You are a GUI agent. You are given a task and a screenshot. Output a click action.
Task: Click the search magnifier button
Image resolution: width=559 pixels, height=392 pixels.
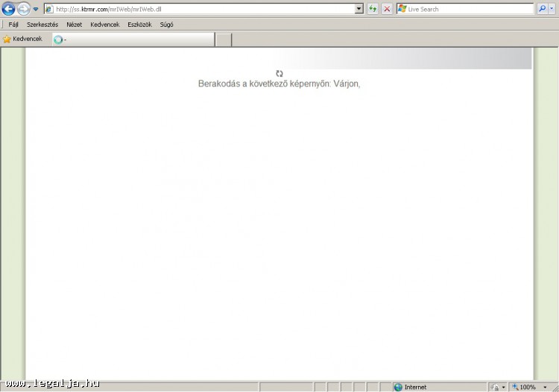(x=542, y=9)
